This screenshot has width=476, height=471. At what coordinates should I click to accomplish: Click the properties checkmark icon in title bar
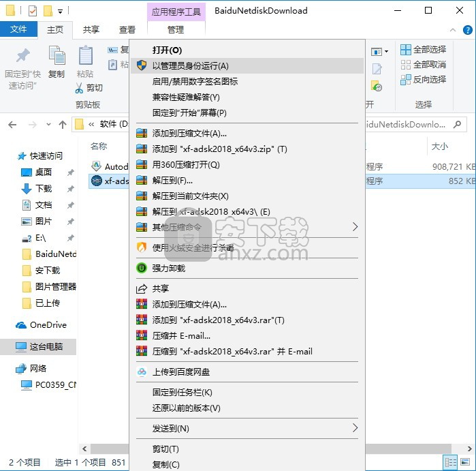[x=33, y=11]
